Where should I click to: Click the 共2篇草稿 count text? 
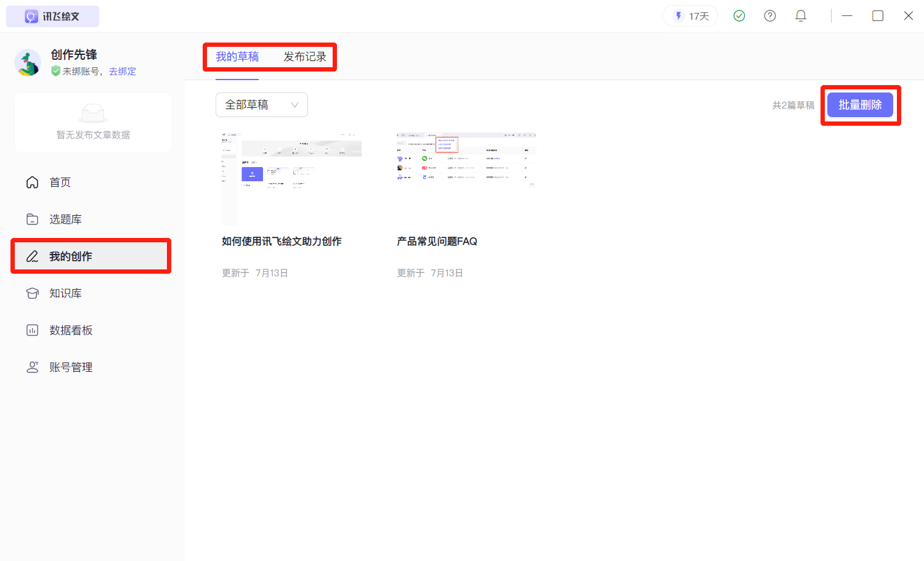point(793,105)
